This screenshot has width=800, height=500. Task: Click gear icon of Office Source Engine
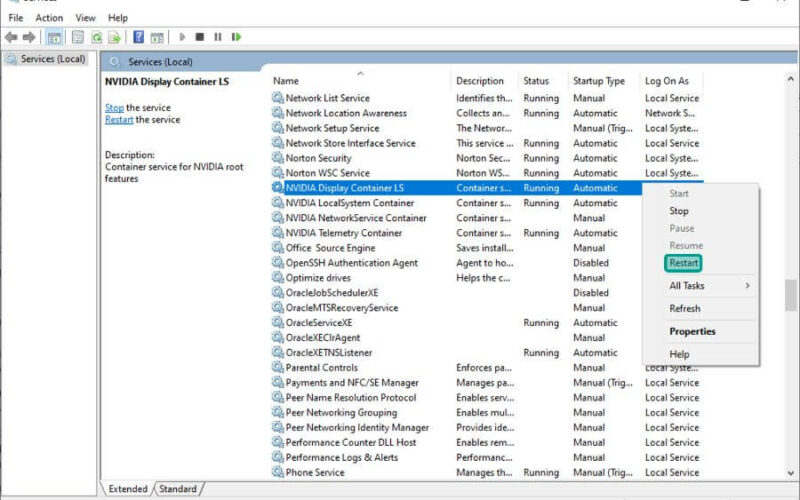pyautogui.click(x=278, y=247)
